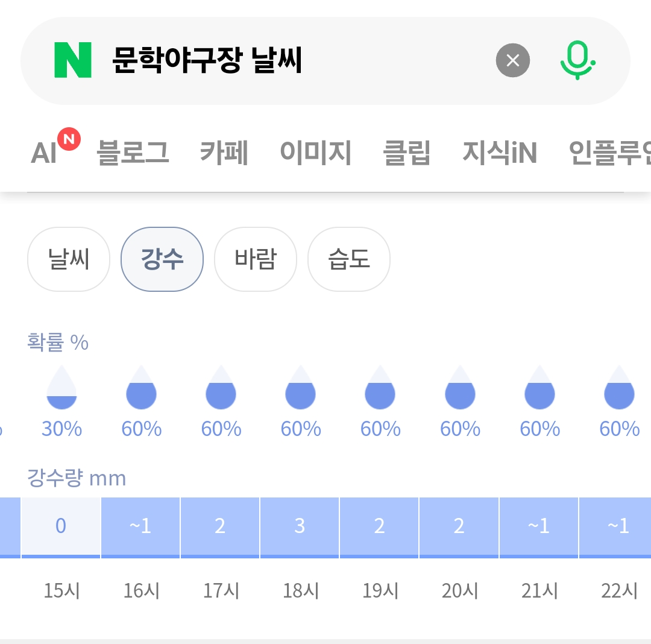Tap the red N badge on AI
The image size is (651, 644).
coord(69,139)
